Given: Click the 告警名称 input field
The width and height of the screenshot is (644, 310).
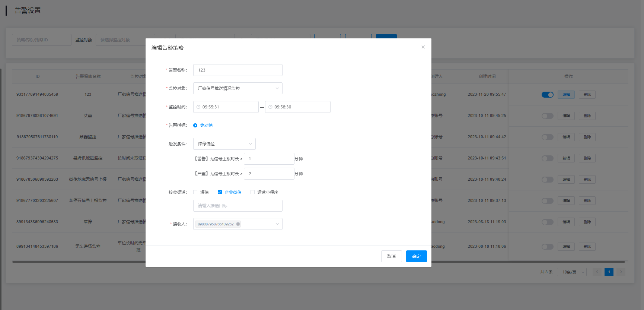Looking at the screenshot, I should (x=237, y=70).
